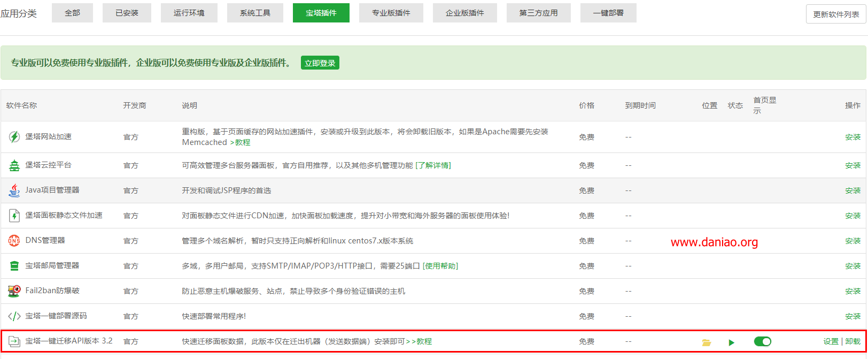Click the 价格 column header
This screenshot has width=868, height=359.
click(x=587, y=105)
